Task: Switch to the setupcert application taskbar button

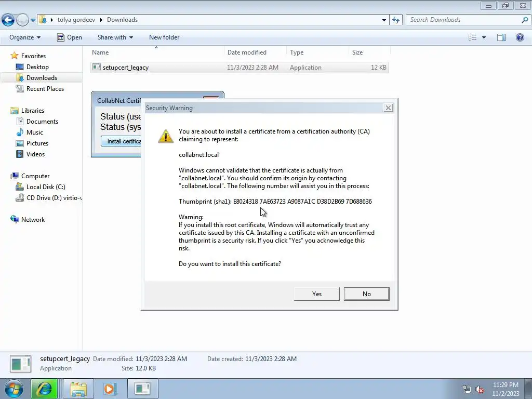Action: 142,389
